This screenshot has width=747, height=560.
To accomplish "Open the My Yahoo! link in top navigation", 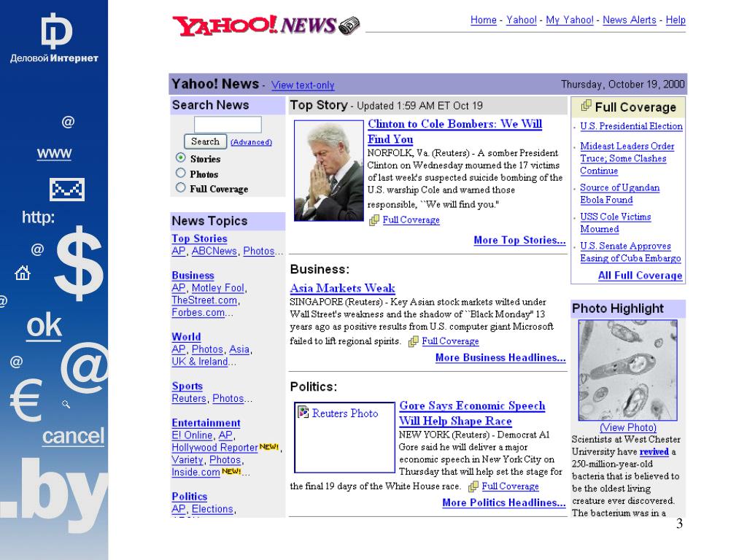I will coord(570,20).
